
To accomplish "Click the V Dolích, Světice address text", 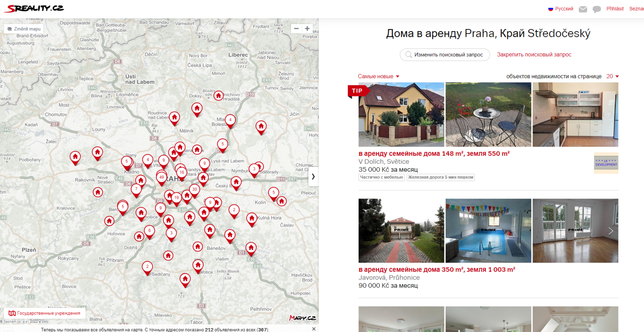I will tap(384, 162).
